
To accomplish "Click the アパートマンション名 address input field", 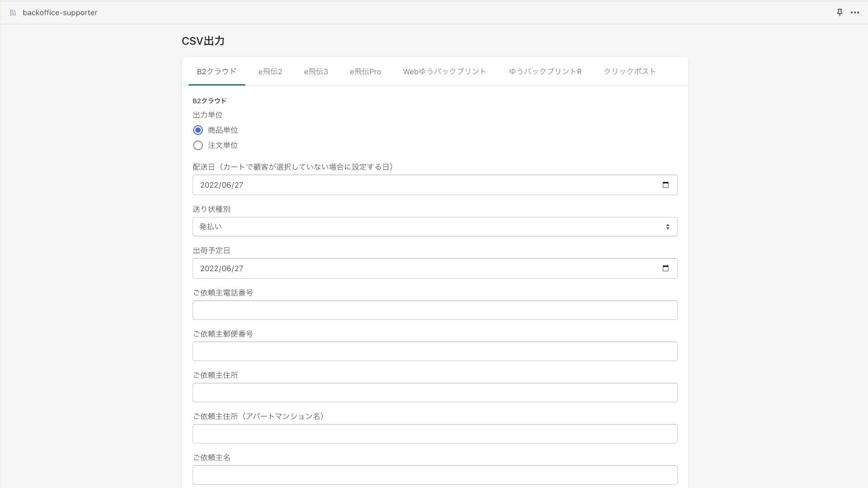I will pos(435,434).
